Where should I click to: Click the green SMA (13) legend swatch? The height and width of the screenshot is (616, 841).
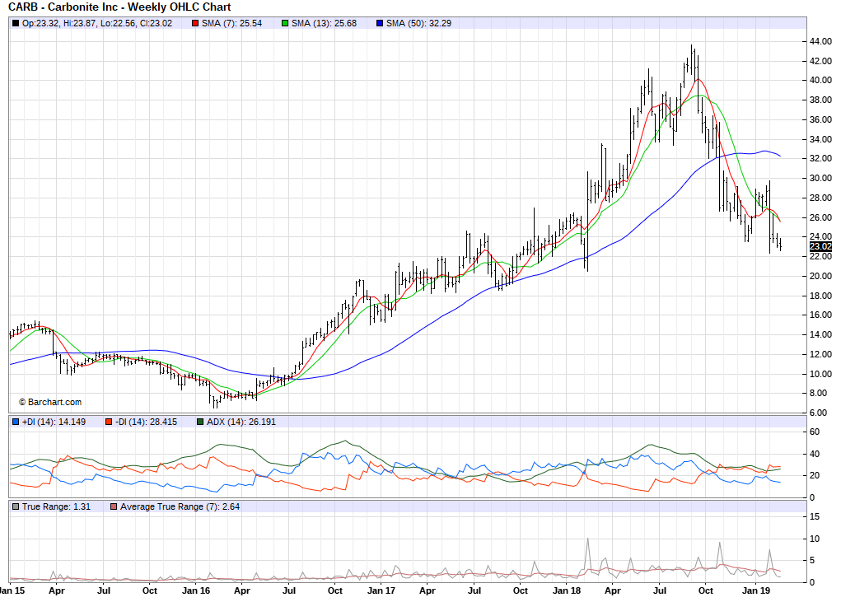click(x=285, y=24)
